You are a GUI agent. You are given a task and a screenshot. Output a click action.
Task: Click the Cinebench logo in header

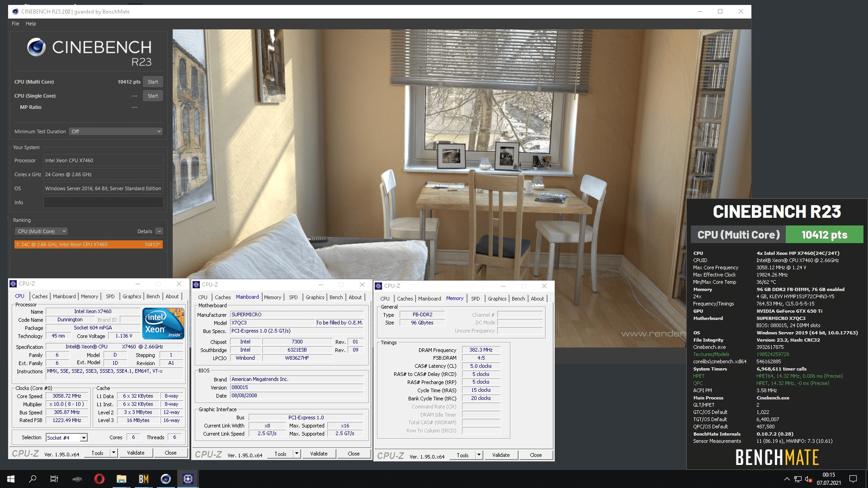36,47
